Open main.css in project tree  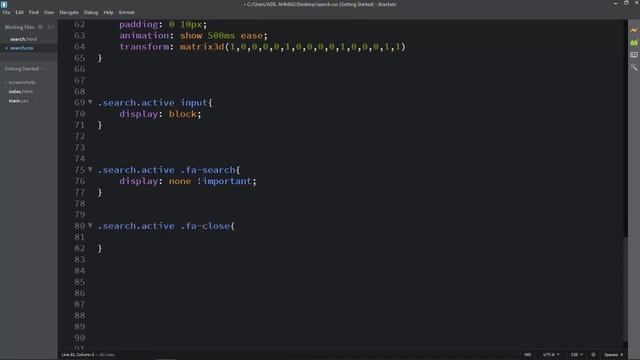tap(18, 101)
